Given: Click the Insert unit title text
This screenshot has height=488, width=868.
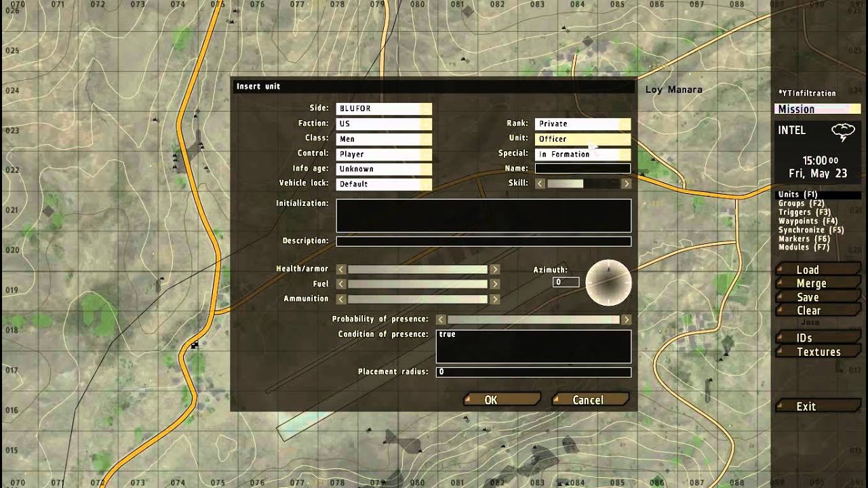Looking at the screenshot, I should 258,86.
